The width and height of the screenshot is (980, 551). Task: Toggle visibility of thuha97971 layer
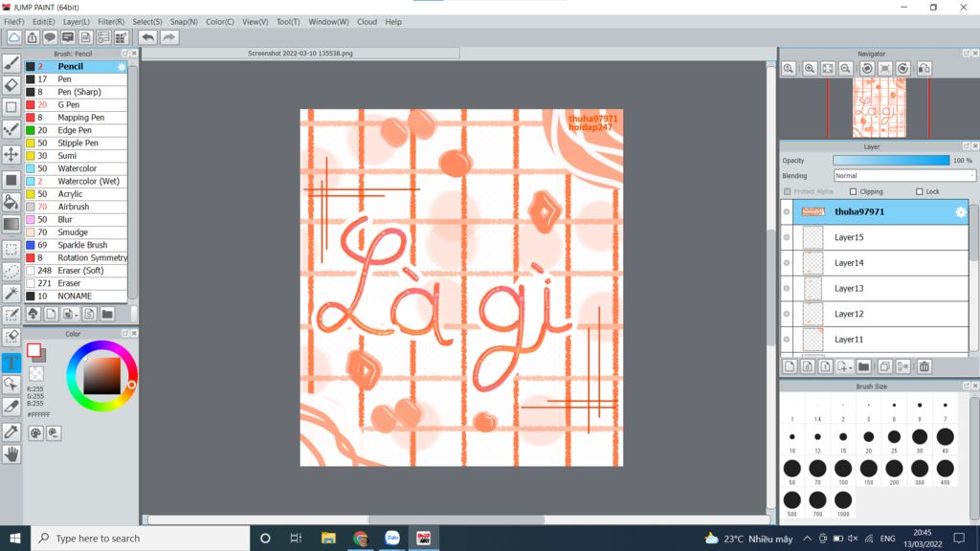tap(787, 211)
